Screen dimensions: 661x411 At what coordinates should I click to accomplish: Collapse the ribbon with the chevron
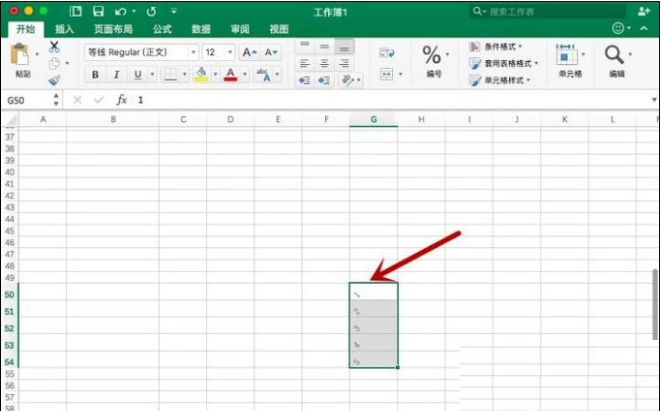(x=644, y=29)
